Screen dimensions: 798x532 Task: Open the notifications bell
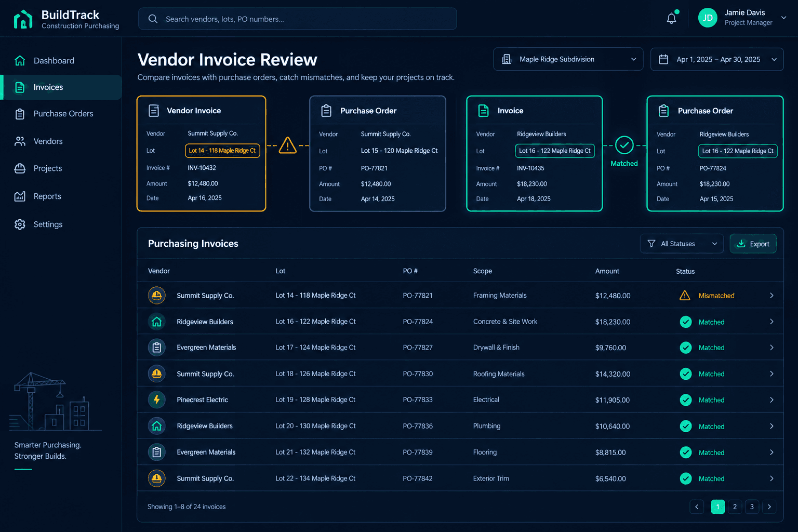click(x=672, y=18)
